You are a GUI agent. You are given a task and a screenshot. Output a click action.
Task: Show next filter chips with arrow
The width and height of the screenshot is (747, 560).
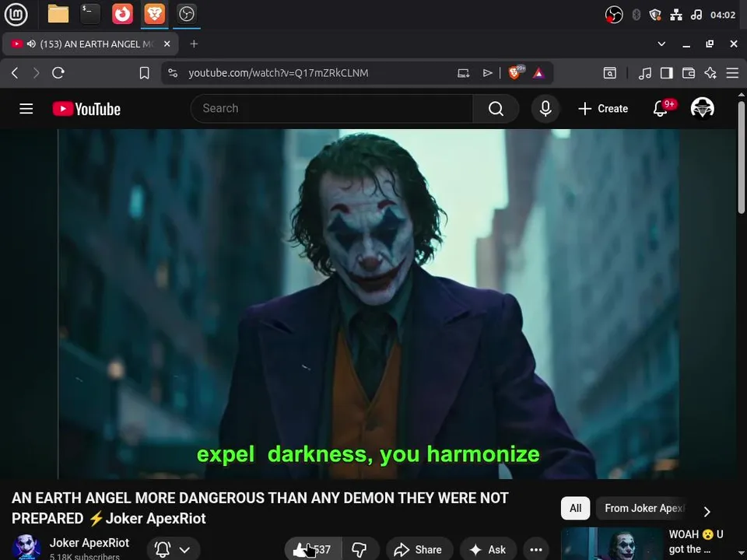(x=707, y=512)
